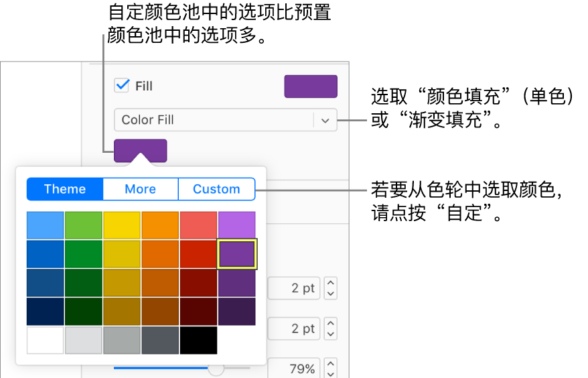Choose the highlighted purple swatch

click(237, 254)
